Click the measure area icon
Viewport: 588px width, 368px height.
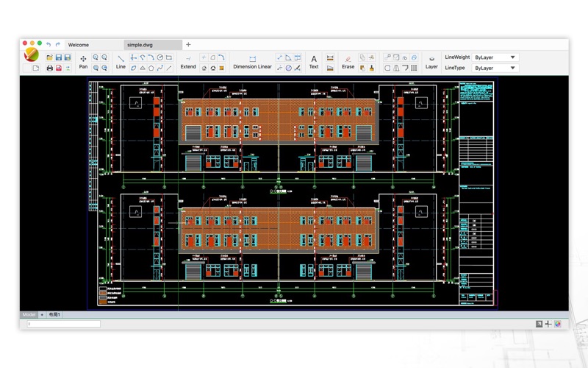330,68
